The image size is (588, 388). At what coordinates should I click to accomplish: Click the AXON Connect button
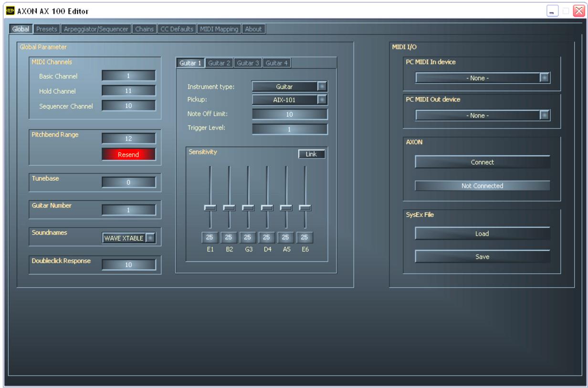pyautogui.click(x=483, y=162)
